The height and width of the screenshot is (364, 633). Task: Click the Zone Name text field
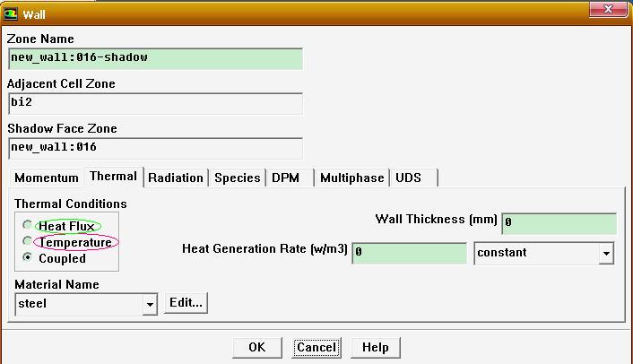[155, 58]
